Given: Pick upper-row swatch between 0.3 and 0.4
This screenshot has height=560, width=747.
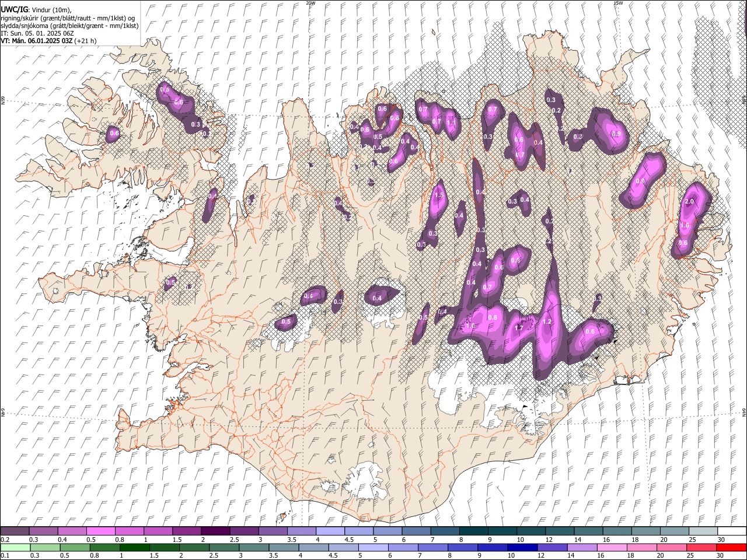Looking at the screenshot, I should [x=43, y=531].
